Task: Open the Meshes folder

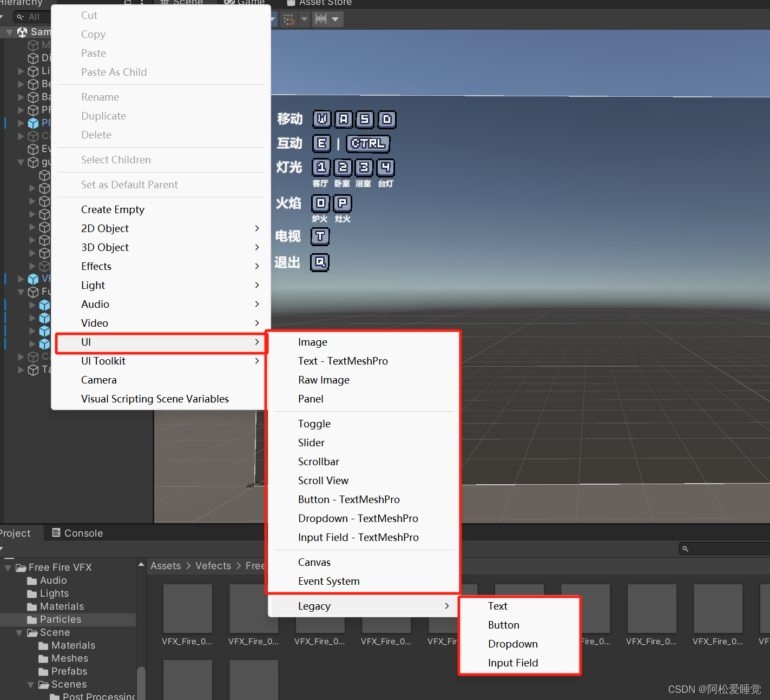Action: point(63,658)
